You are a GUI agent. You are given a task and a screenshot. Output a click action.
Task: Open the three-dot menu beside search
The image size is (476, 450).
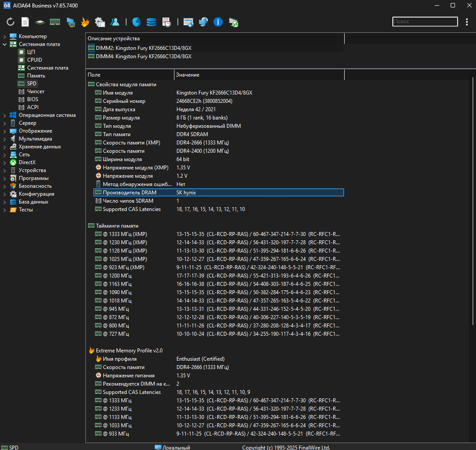467,22
